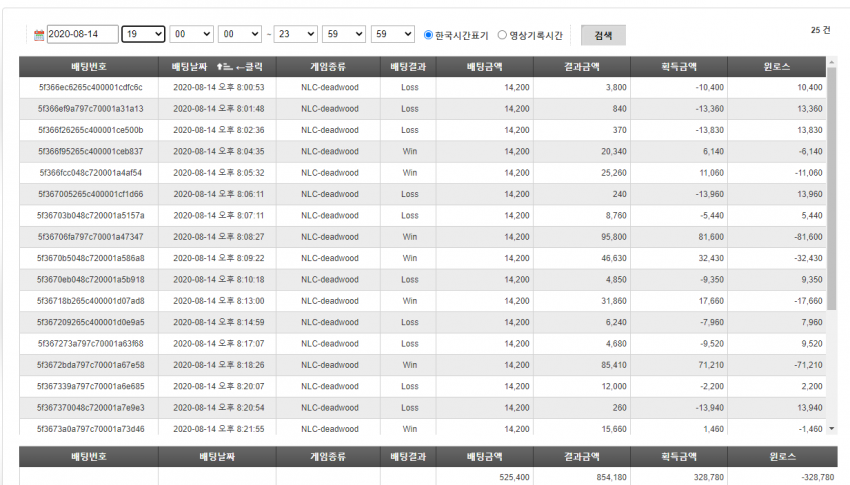This screenshot has width=850, height=485.
Task: Click timestamp 2020-08-14 오후 8:00:53
Action: click(218, 87)
